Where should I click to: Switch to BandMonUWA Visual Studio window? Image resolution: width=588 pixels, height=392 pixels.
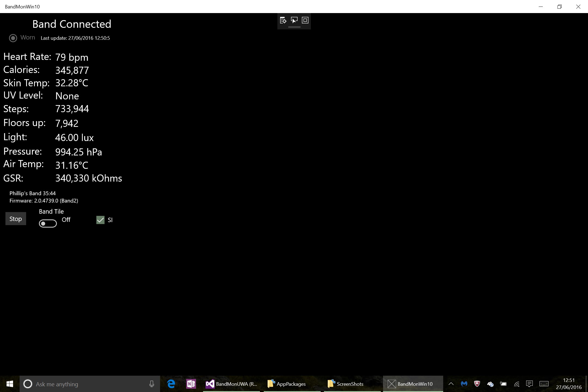[231, 384]
